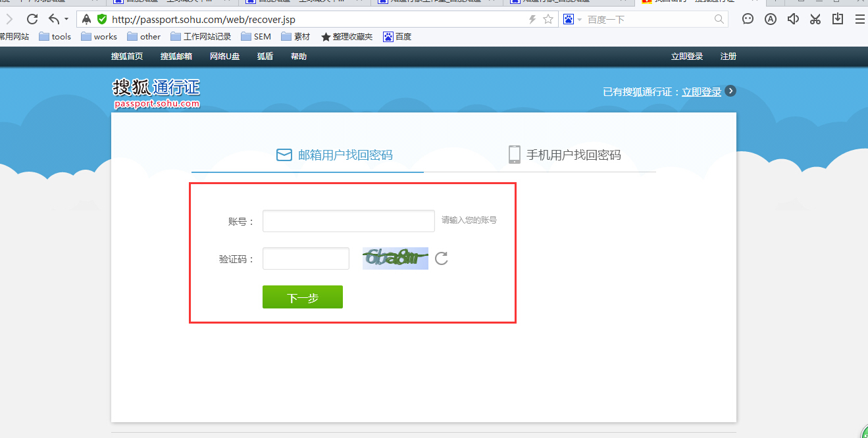Click the address bar URL field
868x438 pixels.
pyautogui.click(x=316, y=20)
